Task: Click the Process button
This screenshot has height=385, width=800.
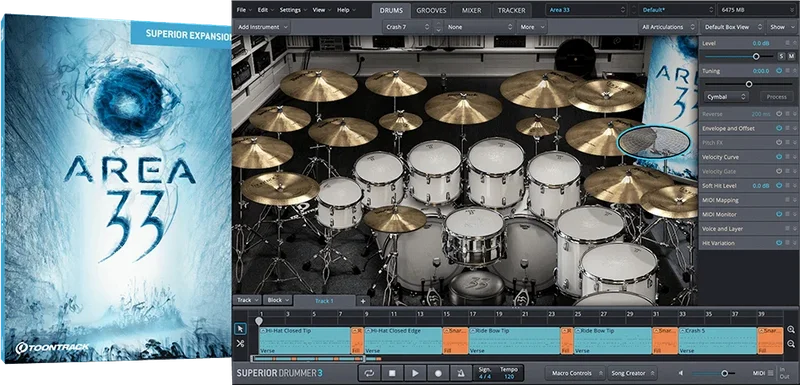Action: [777, 96]
